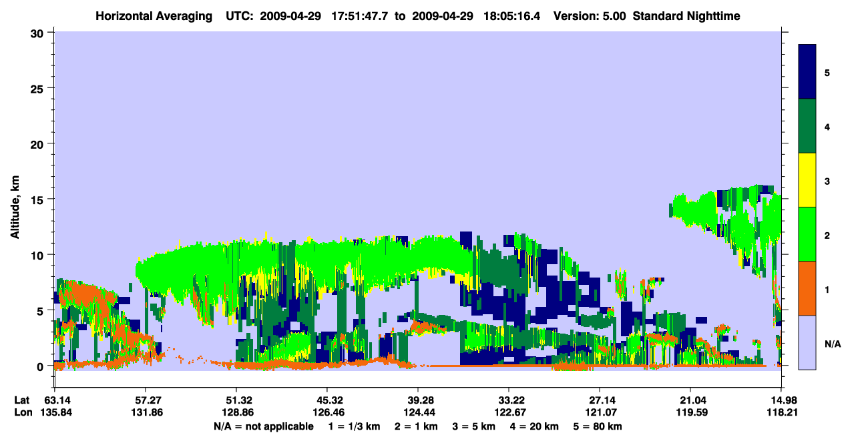Click the 'N/A = not applicable' footnote
The height and width of the screenshot is (445, 868).
pos(264,426)
